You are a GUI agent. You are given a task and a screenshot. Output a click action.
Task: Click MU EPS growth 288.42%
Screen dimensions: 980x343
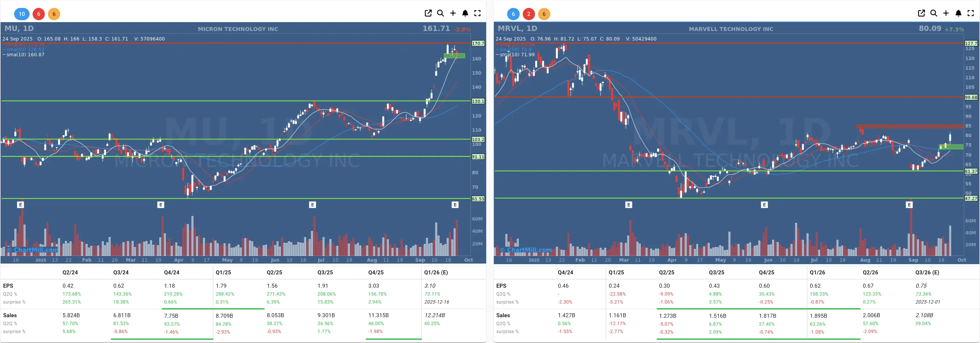225,294
